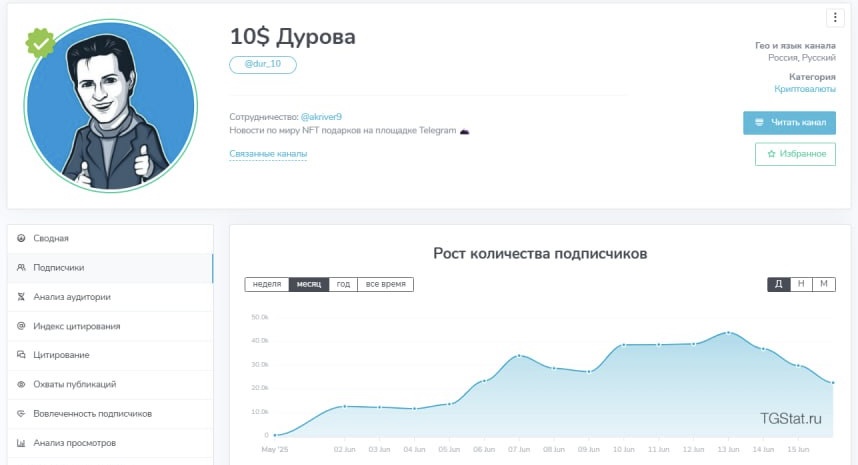The image size is (858, 465).
Task: Click the star icon in Избранное button
Action: 771,154
